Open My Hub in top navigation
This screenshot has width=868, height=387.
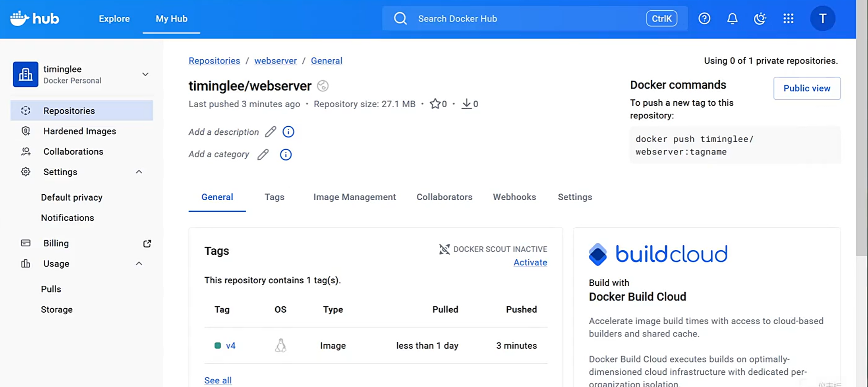(172, 19)
